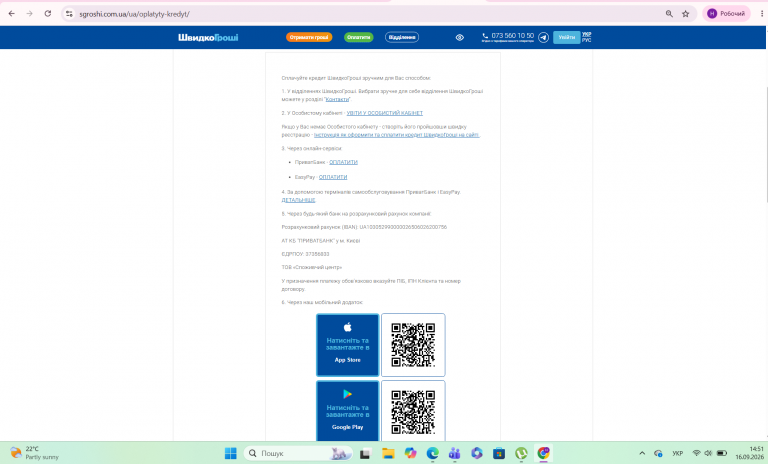Viewport: 768px width, 464px height.
Task: Click УВІЙТИ У ОСОБИСТИЙ КАБІНЕТ link
Action: 384,113
